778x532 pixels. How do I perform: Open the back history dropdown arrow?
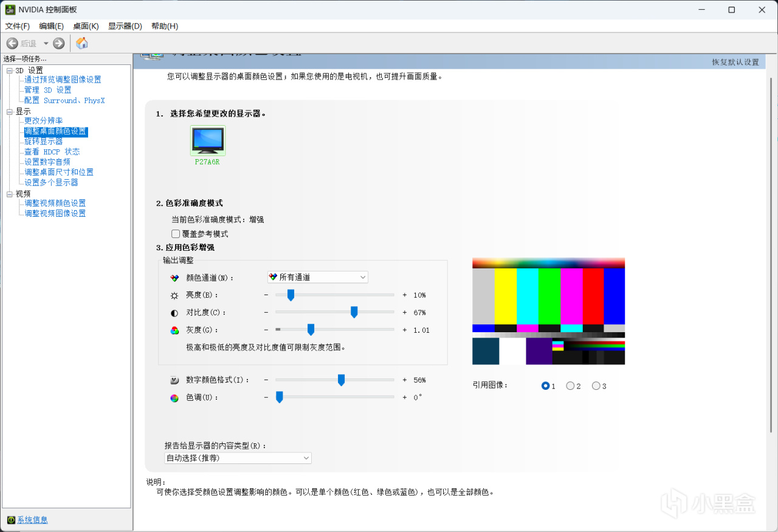pyautogui.click(x=46, y=44)
